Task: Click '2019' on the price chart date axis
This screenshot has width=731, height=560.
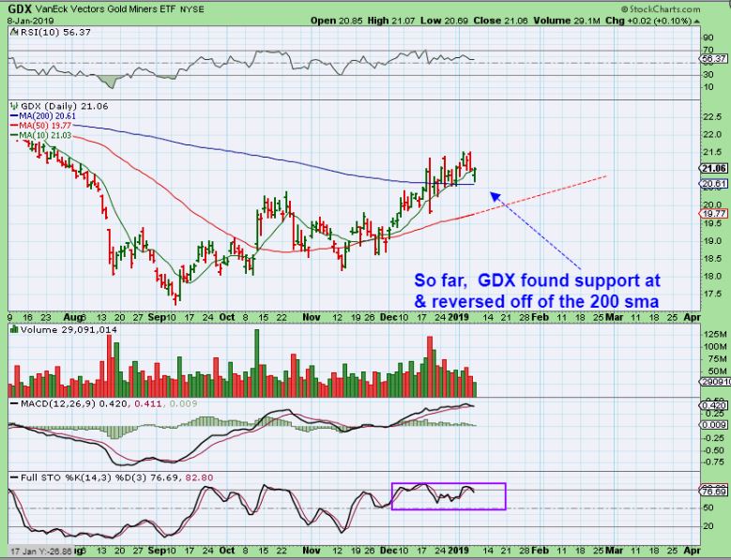Action: [458, 317]
